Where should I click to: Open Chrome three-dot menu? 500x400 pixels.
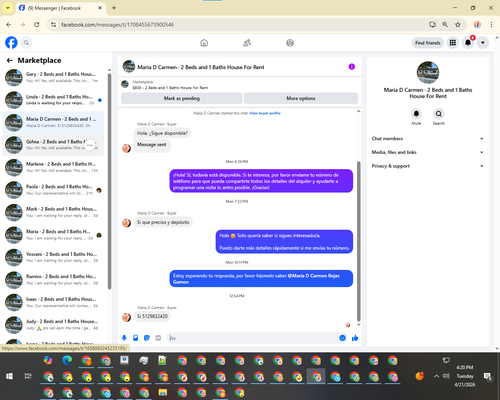point(491,24)
